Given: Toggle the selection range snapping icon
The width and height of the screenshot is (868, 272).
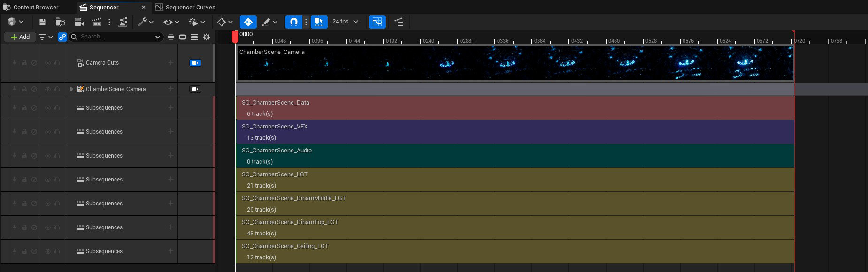Looking at the screenshot, I should click(319, 22).
